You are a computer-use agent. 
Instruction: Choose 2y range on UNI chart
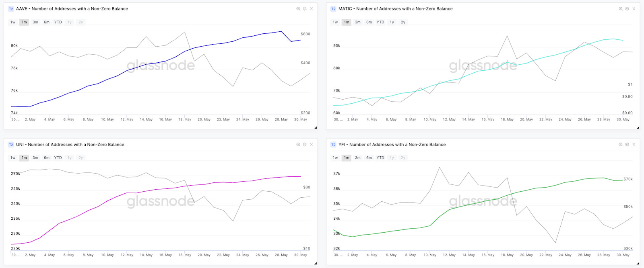tap(80, 158)
